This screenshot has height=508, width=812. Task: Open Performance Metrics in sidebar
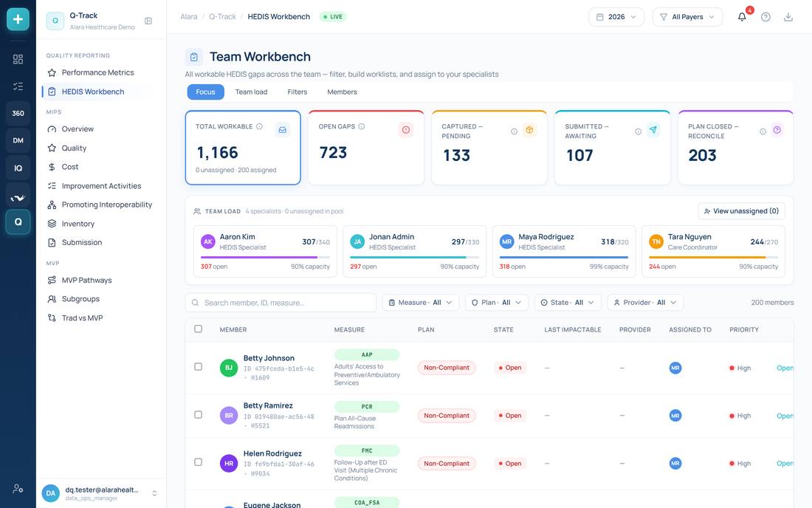[x=98, y=72]
